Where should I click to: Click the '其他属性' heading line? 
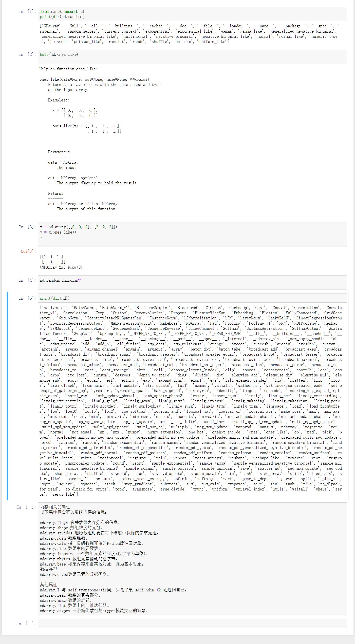49,585
